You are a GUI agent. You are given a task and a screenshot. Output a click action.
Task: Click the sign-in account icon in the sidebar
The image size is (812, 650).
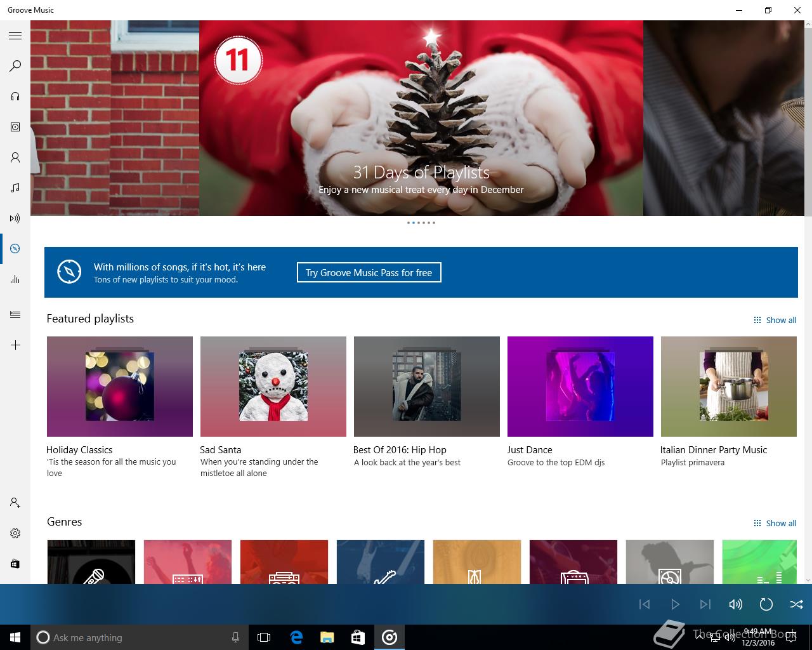click(x=15, y=503)
